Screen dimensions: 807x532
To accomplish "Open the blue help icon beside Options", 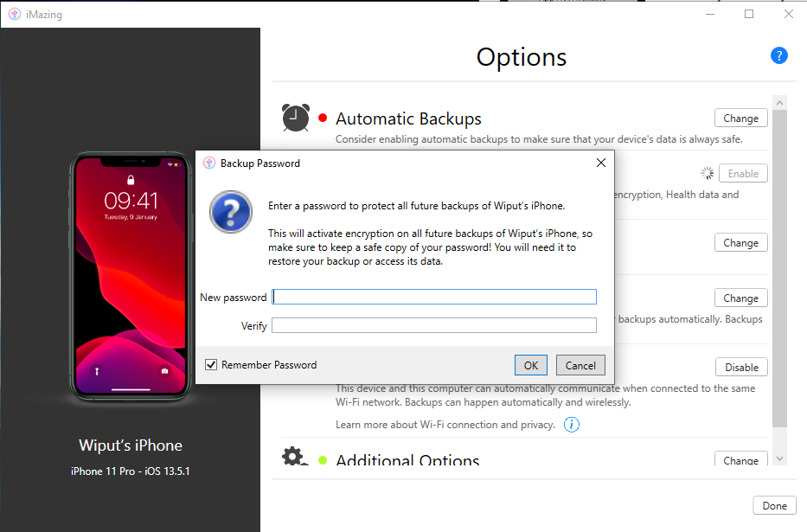I will click(x=778, y=55).
